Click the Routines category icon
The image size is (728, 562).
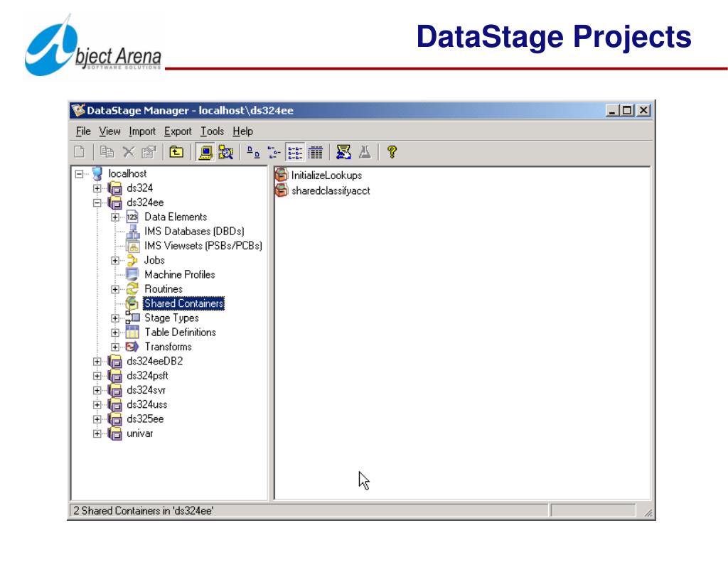pyautogui.click(x=132, y=289)
